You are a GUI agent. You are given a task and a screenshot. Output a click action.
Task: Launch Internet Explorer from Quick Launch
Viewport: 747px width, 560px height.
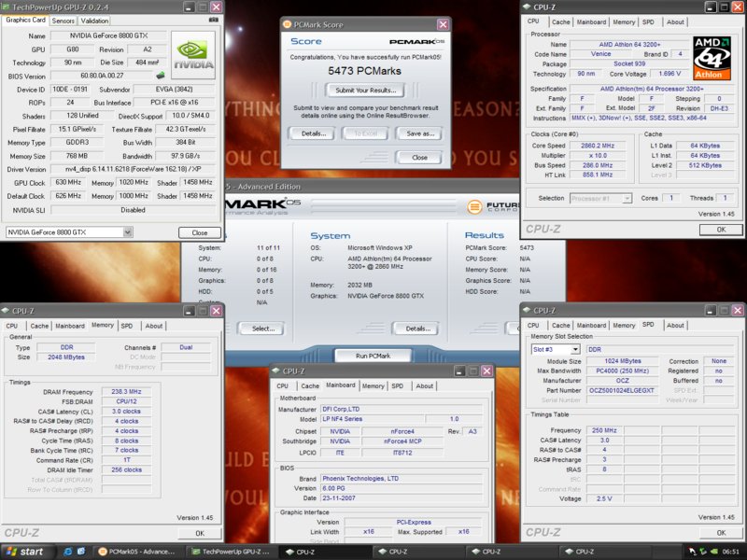coord(67,552)
